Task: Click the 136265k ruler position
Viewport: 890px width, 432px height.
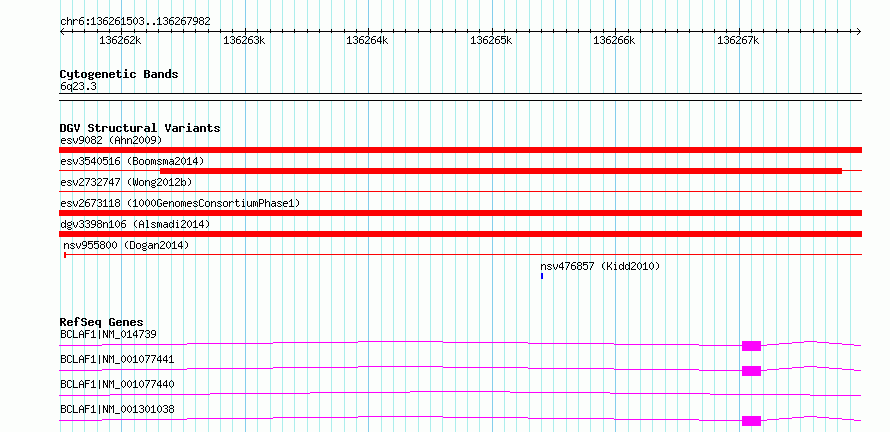Action: (x=492, y=40)
